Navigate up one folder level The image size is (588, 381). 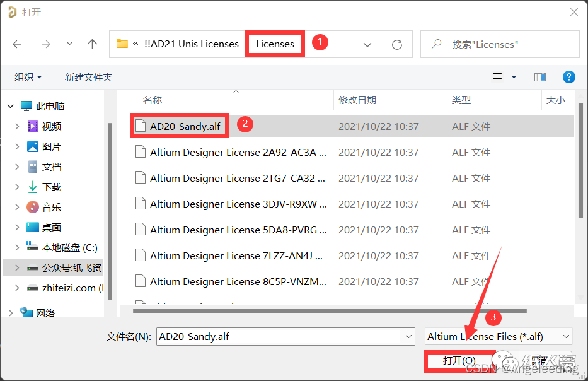(x=92, y=44)
